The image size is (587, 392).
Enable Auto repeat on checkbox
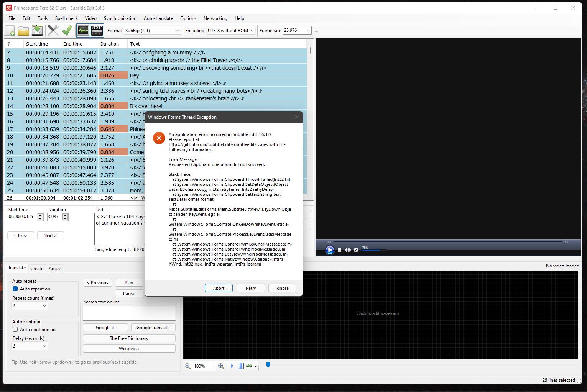pyautogui.click(x=15, y=289)
